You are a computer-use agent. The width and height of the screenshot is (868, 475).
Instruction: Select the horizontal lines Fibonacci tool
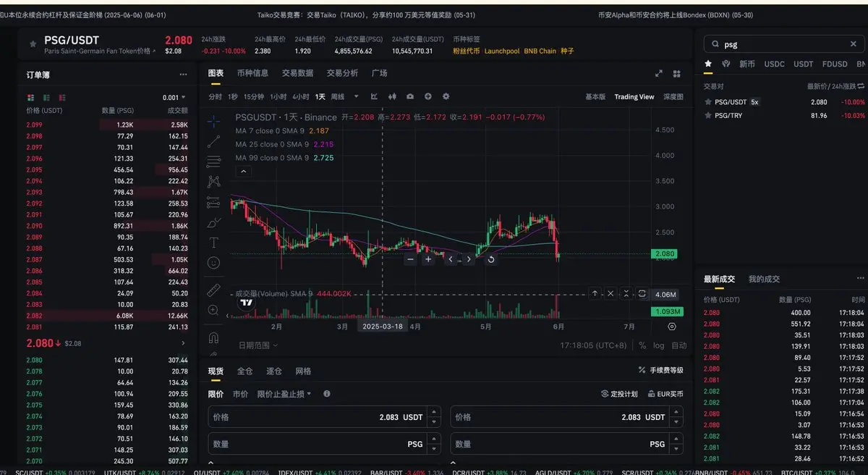(x=213, y=161)
